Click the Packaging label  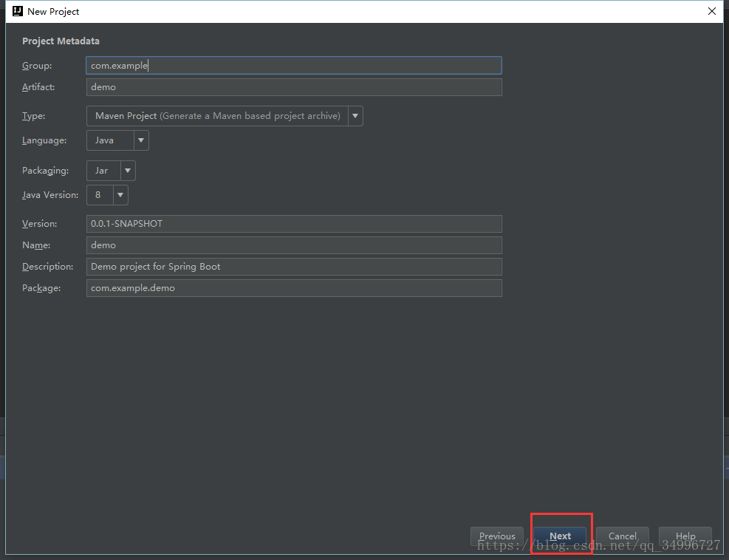46,171
